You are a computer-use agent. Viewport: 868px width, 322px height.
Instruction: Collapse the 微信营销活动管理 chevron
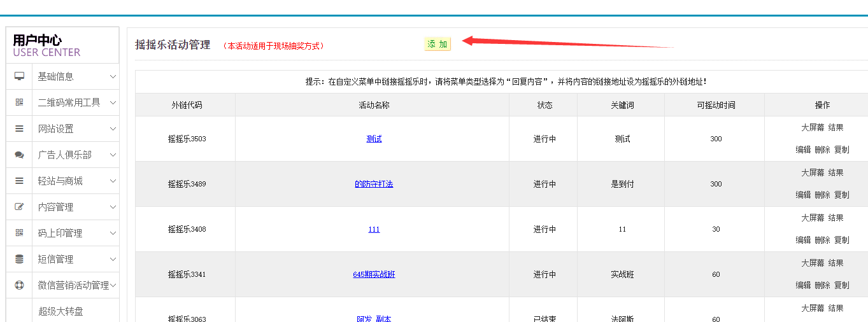(x=113, y=285)
